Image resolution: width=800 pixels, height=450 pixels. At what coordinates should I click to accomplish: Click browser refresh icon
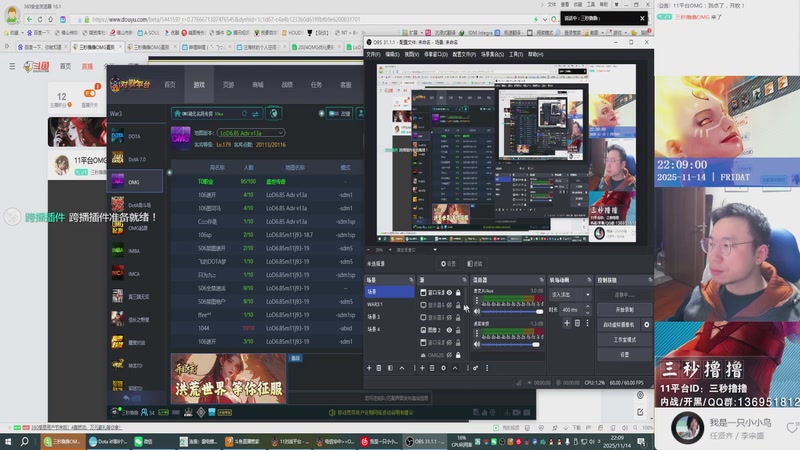pos(40,19)
